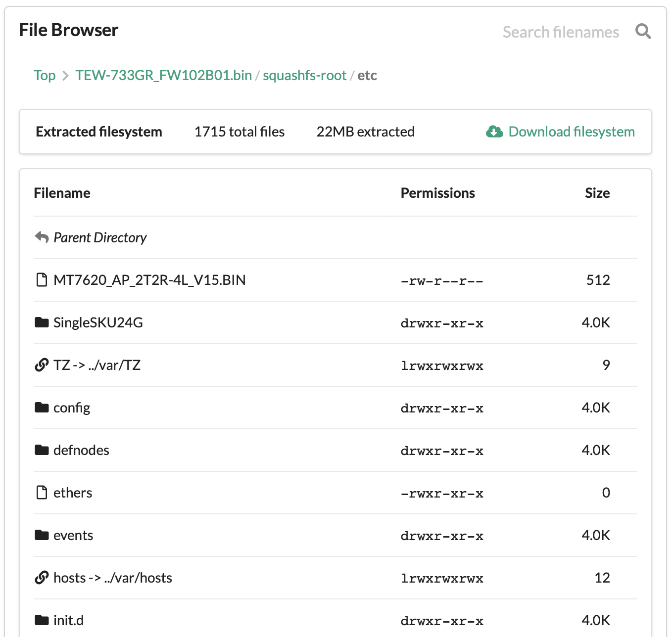Click the file icon next to ethers
This screenshot has height=637, width=672.
tap(42, 493)
